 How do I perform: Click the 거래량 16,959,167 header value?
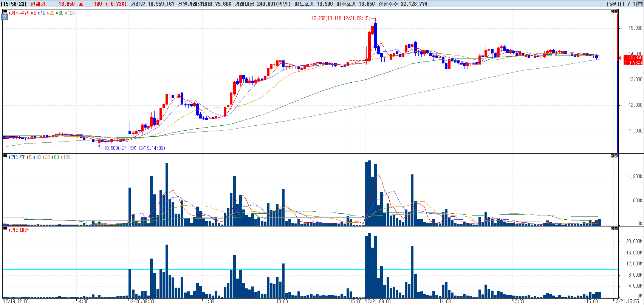(x=152, y=4)
